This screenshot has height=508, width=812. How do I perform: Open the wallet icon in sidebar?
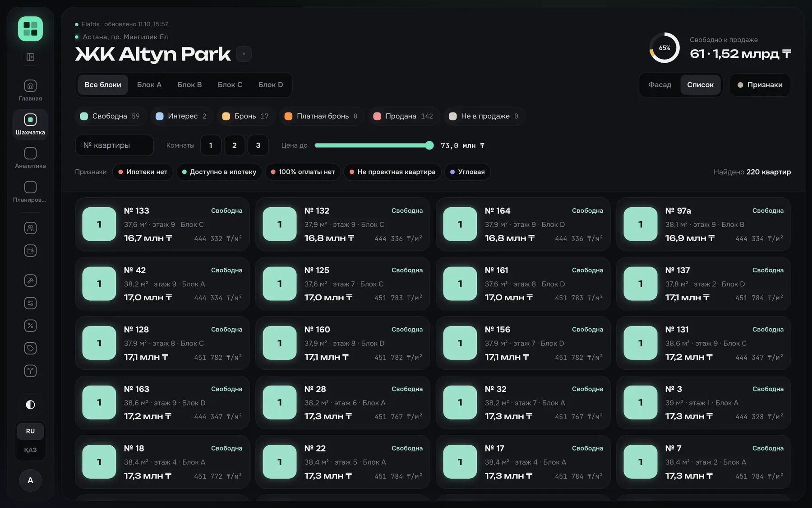pyautogui.click(x=30, y=251)
